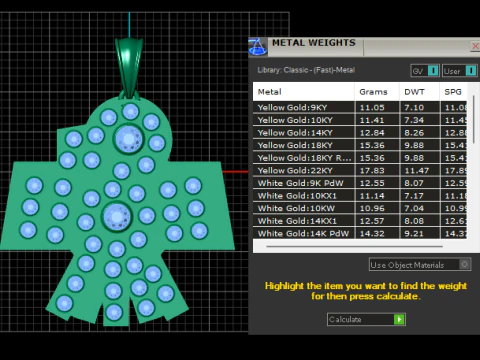Select the pendant bail at top
The width and height of the screenshot is (480, 360).
coord(130,67)
